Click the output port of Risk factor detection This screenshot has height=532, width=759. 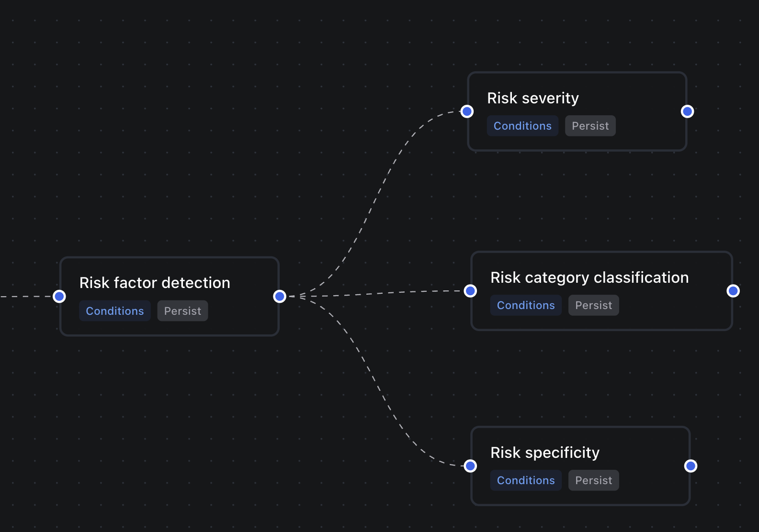pyautogui.click(x=280, y=297)
